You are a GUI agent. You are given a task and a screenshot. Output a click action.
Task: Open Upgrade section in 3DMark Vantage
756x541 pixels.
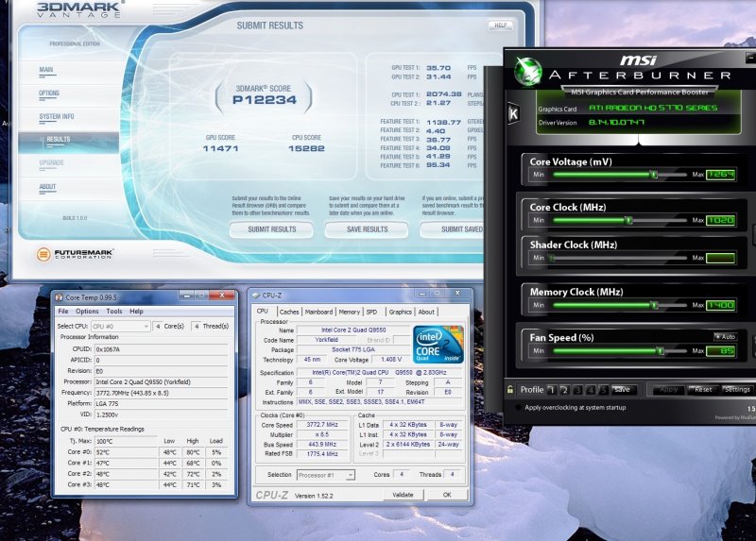(52, 162)
